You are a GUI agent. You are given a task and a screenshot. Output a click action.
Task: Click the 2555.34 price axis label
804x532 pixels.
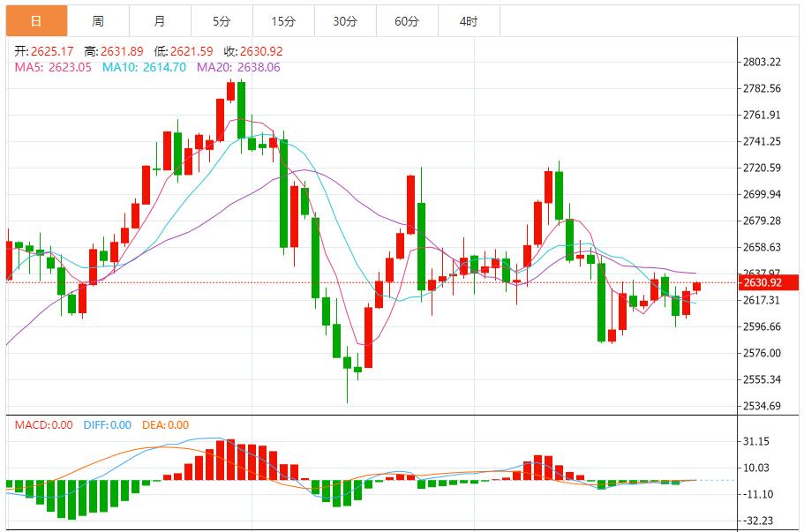[x=762, y=379]
